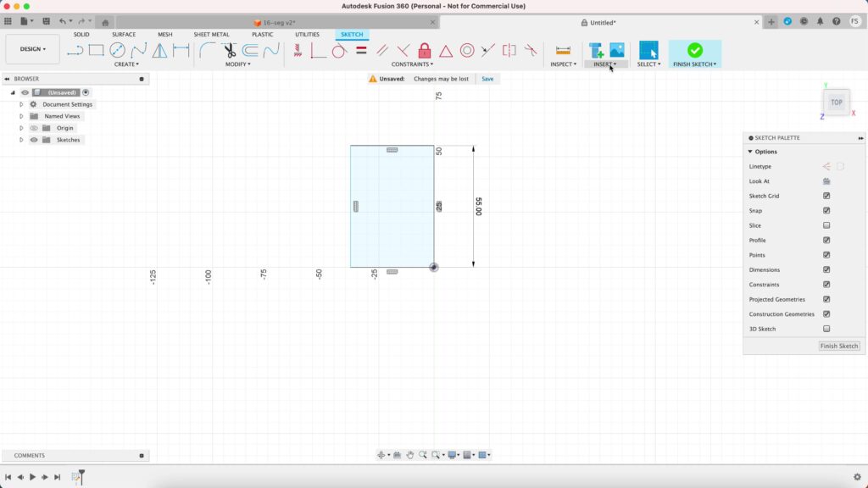Select the Equal constraint icon
This screenshot has width=868, height=488.
coord(361,51)
